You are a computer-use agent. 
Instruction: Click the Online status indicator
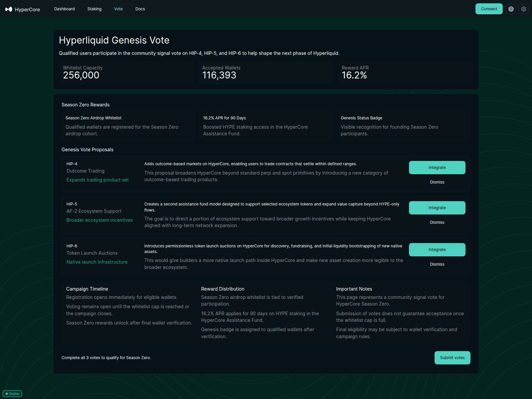(12, 393)
